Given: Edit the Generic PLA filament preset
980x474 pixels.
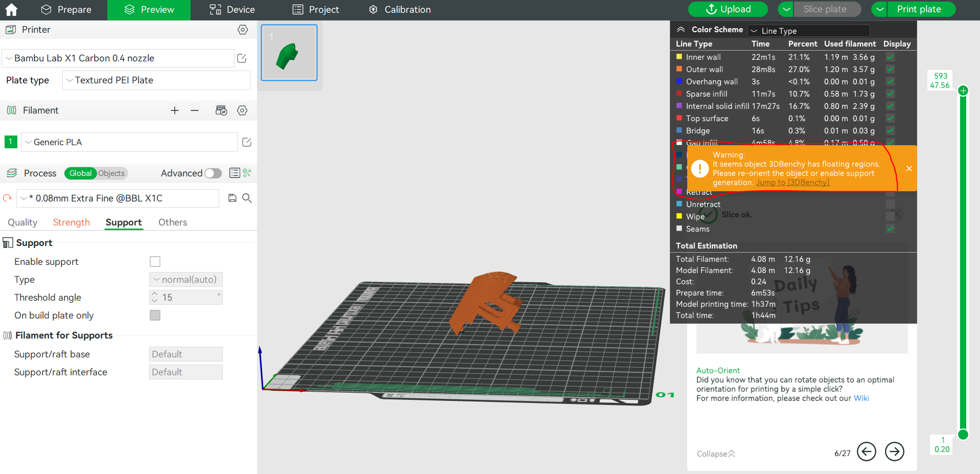Looking at the screenshot, I should 247,142.
